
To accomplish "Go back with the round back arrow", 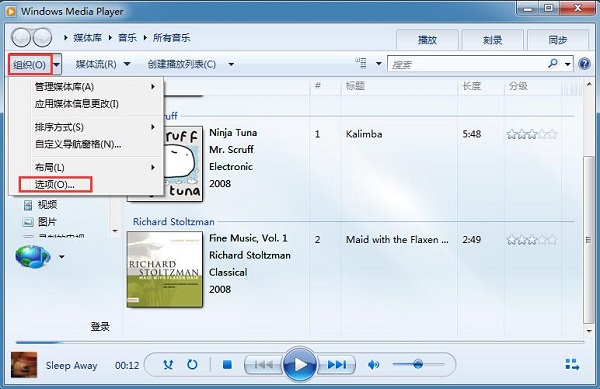I will pos(21,37).
